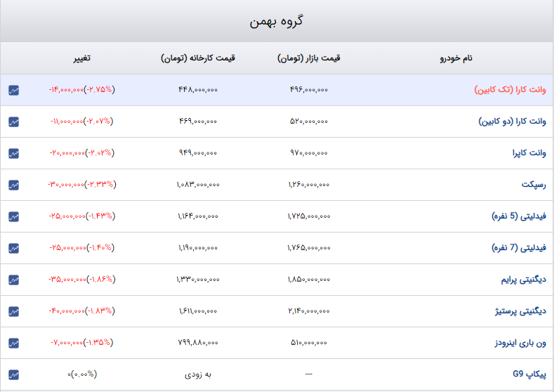Image resolution: width=559 pixels, height=392 pixels.
Task: Open the دیگنیتی پرستیژ link
Action: [520, 311]
